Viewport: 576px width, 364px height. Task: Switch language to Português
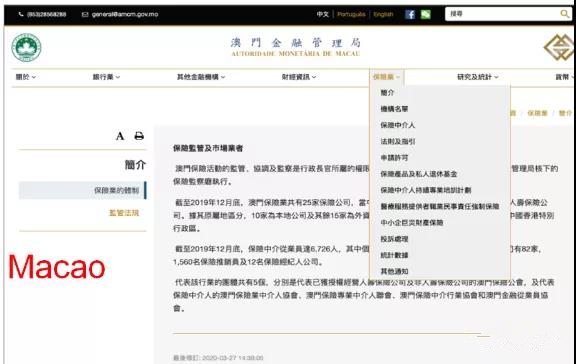[351, 14]
